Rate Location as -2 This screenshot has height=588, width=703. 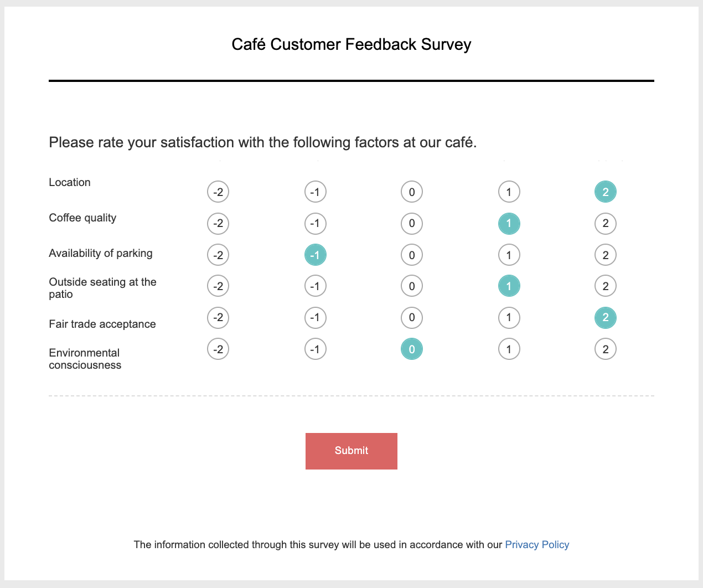[218, 192]
